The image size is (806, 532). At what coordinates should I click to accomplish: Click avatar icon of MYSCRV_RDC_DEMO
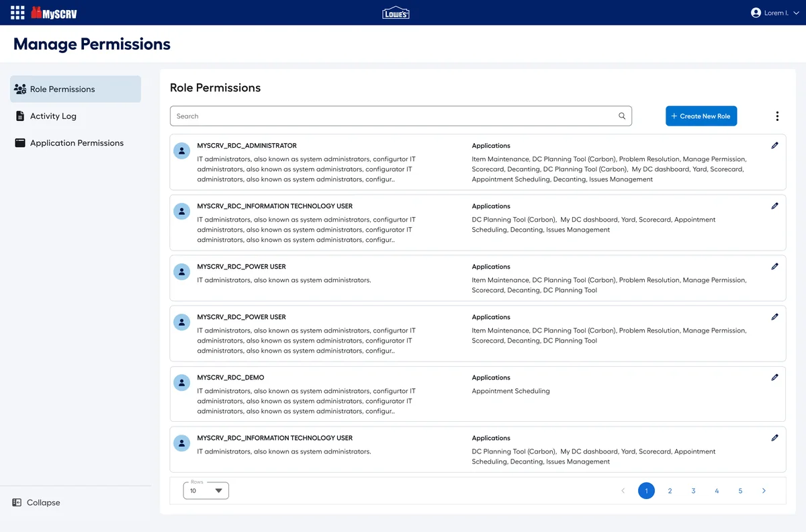[x=181, y=382]
